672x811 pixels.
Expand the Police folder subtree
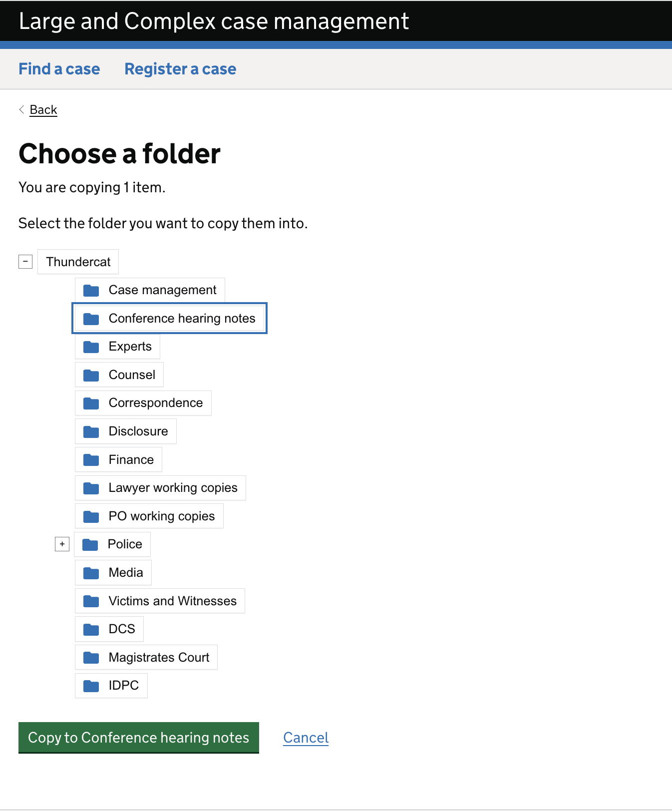coord(62,544)
